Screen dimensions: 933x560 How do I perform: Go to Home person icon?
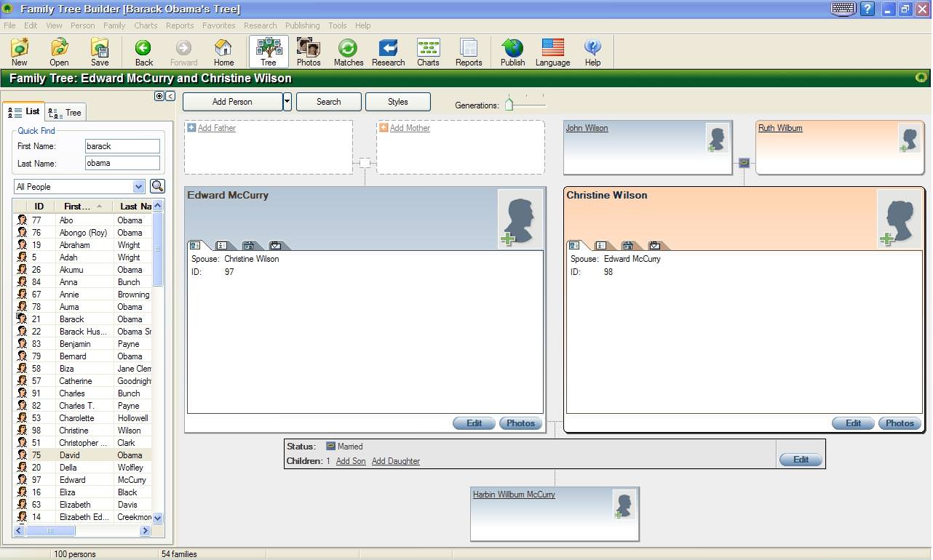click(223, 52)
